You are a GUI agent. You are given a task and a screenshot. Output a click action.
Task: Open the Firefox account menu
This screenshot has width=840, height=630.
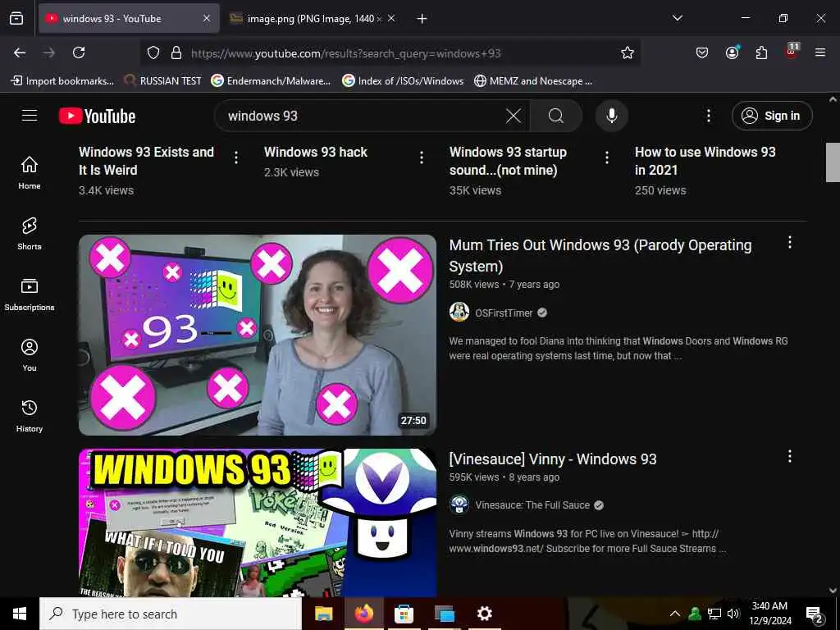(732, 52)
